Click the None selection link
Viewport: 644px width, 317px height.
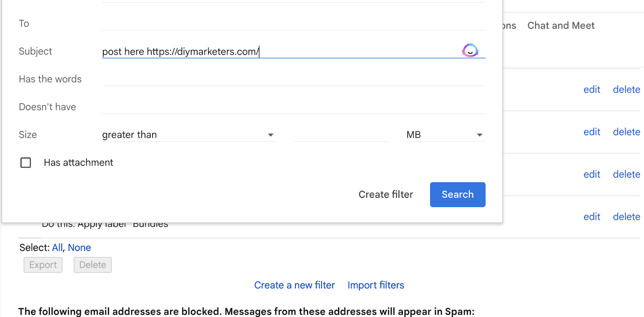coord(79,248)
